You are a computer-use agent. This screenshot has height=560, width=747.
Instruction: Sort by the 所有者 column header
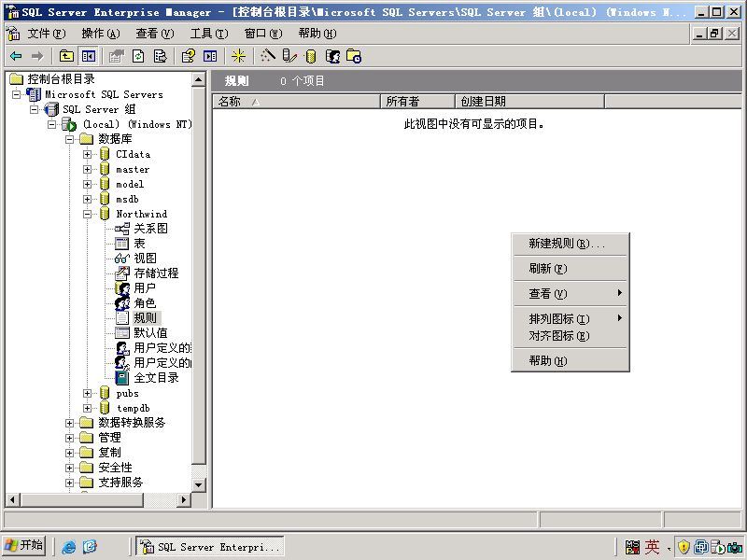point(417,102)
